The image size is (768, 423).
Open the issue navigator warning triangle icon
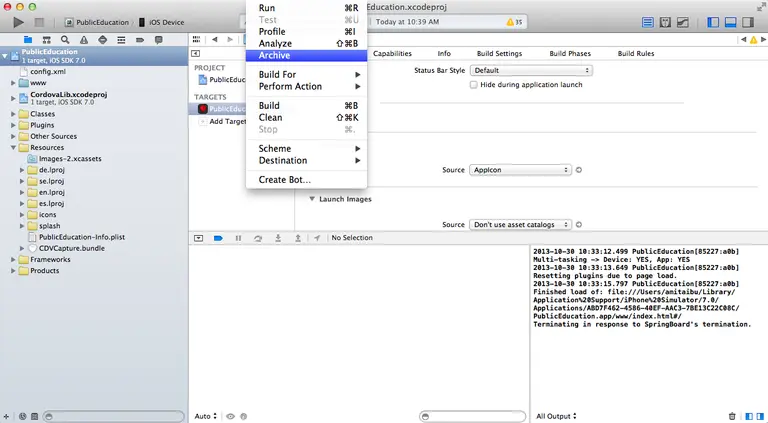click(84, 40)
